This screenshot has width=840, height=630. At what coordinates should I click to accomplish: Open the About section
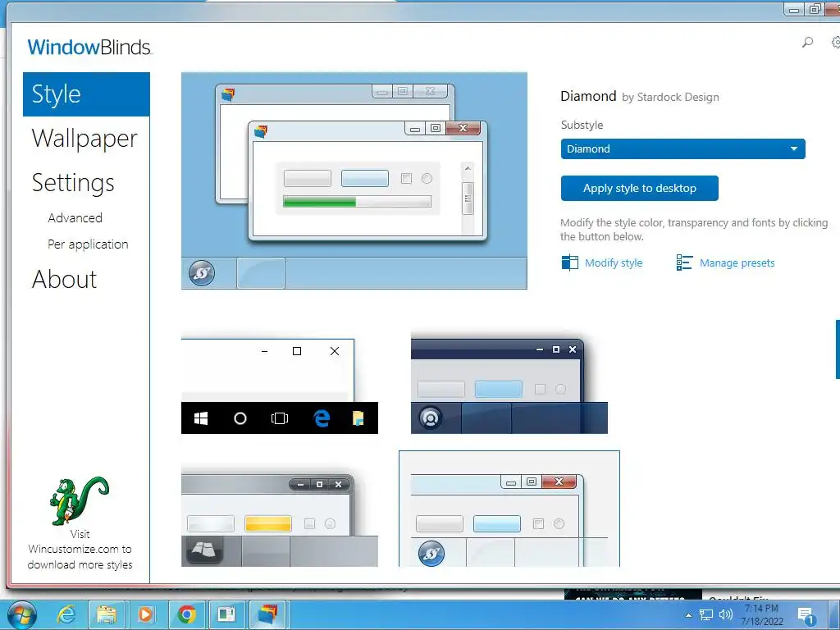[x=64, y=279]
